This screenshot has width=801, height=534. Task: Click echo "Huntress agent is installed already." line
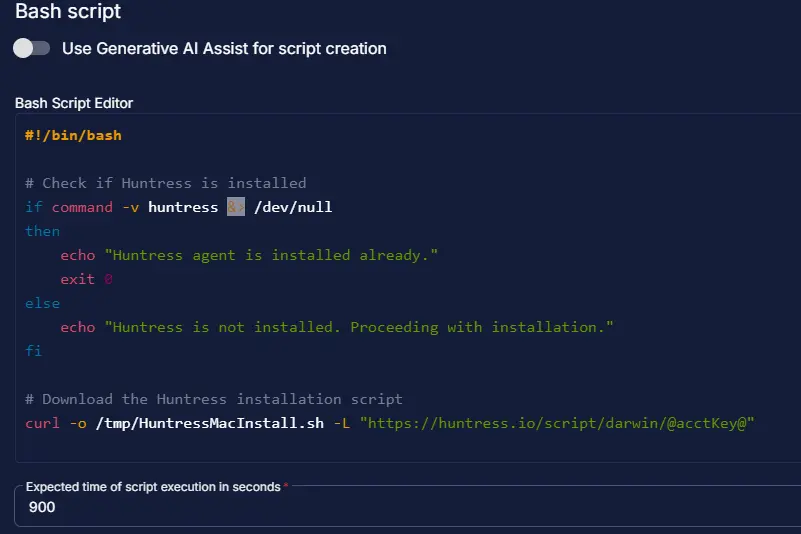tap(249, 255)
